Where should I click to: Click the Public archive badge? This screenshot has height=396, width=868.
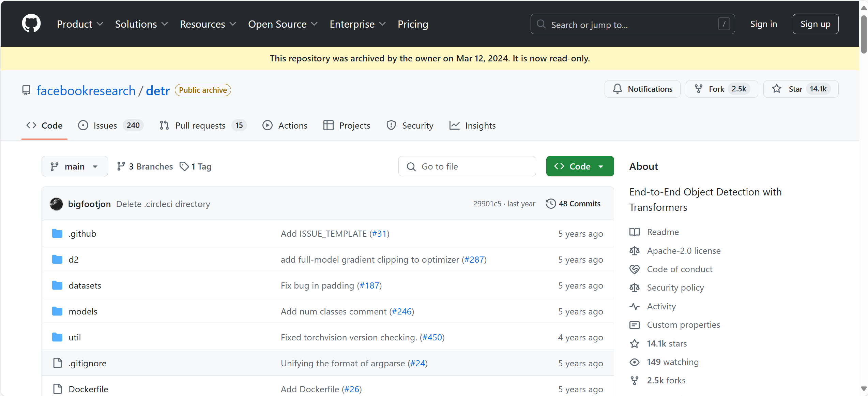(x=203, y=90)
